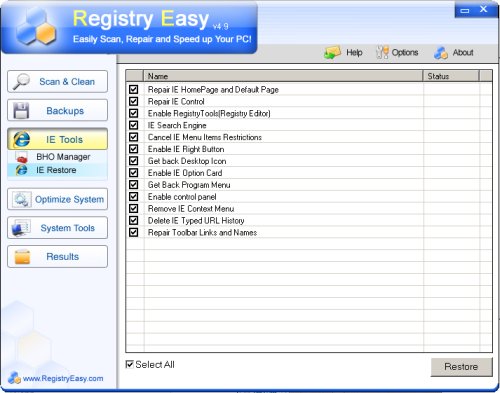Select row text 'Get back Desktop Icon'

[187, 161]
